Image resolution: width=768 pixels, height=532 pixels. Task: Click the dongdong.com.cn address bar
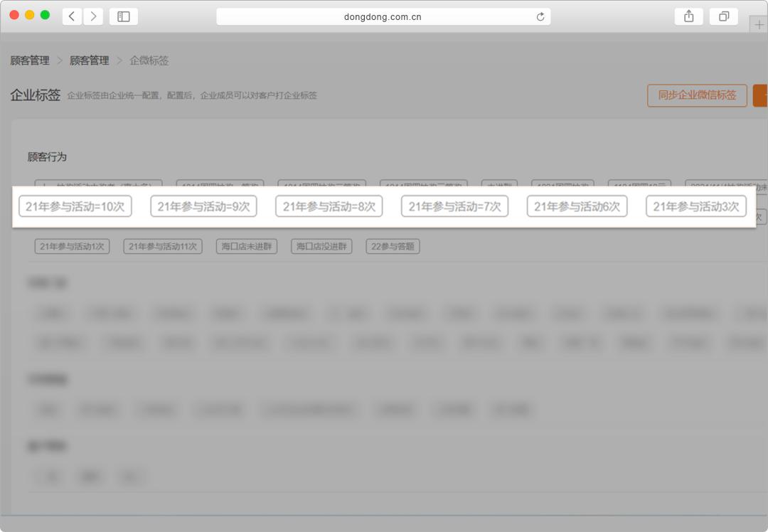[383, 16]
